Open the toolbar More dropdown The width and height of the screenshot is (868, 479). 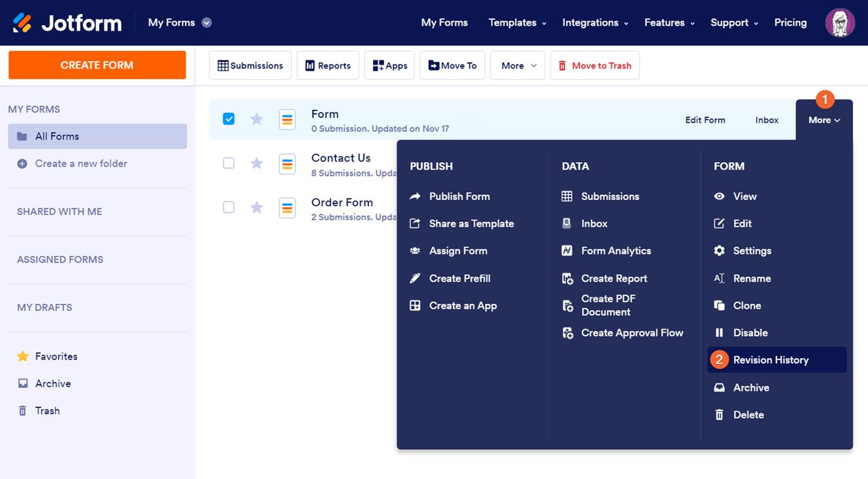(518, 65)
